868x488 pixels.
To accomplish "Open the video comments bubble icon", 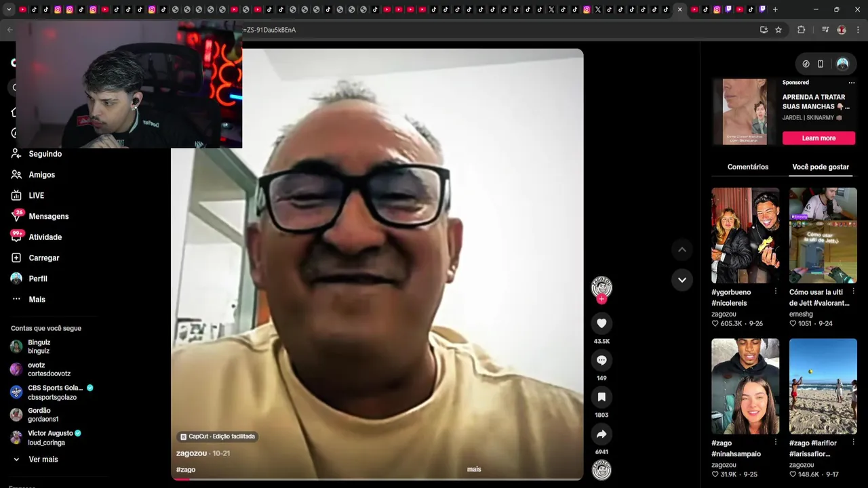I will click(x=601, y=360).
